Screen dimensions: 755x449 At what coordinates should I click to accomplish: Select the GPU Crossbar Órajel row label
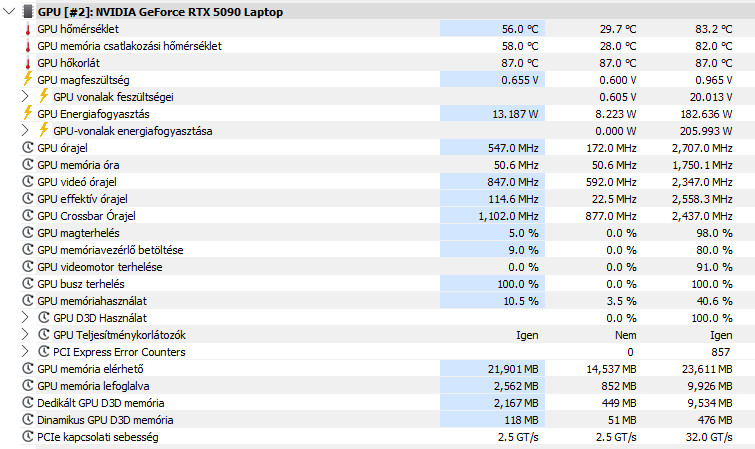click(x=86, y=216)
